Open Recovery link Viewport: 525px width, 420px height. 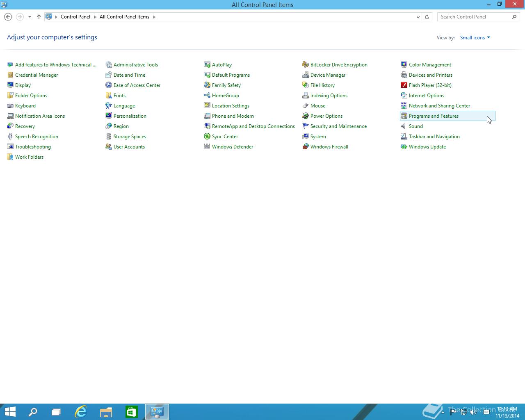point(25,126)
